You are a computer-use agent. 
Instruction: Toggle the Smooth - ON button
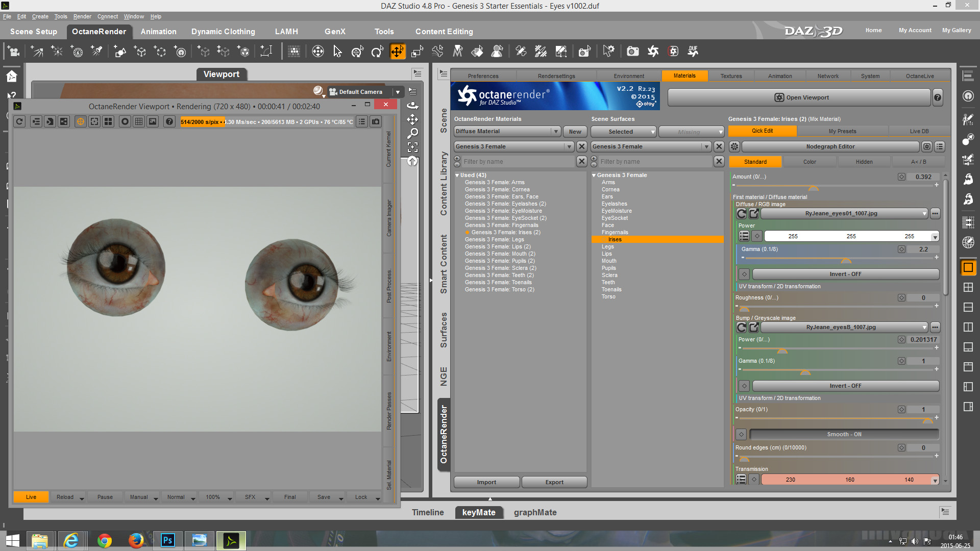coord(844,434)
